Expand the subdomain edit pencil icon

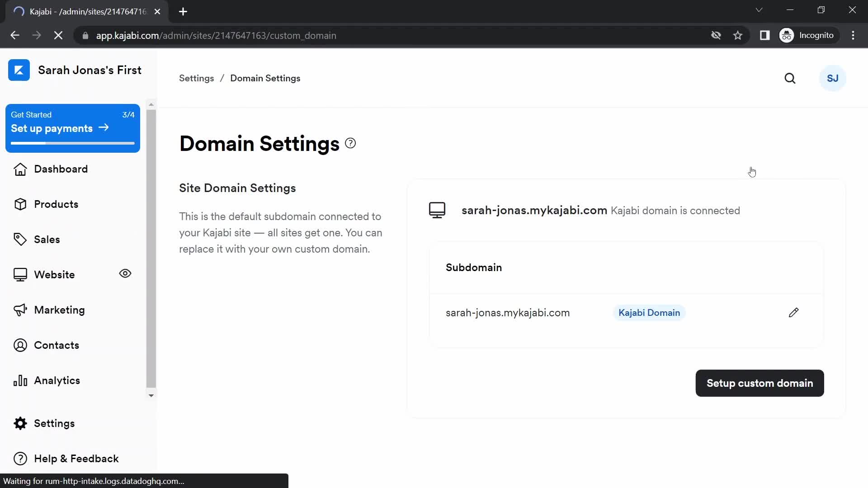[794, 312]
